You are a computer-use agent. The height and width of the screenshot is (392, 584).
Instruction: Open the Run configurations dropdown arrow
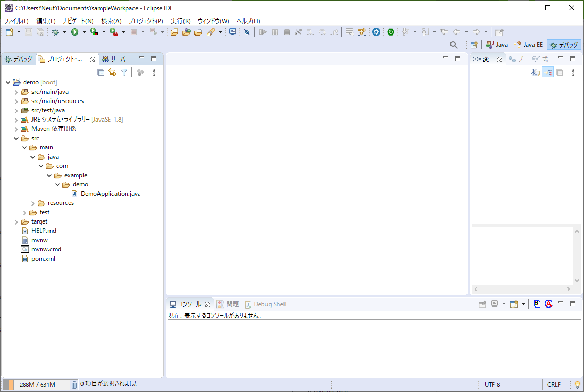tap(84, 32)
